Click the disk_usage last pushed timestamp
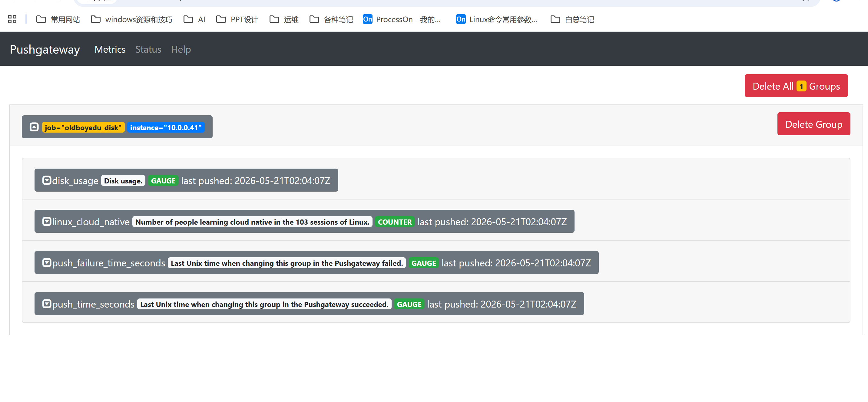868x402 pixels. pyautogui.click(x=256, y=180)
